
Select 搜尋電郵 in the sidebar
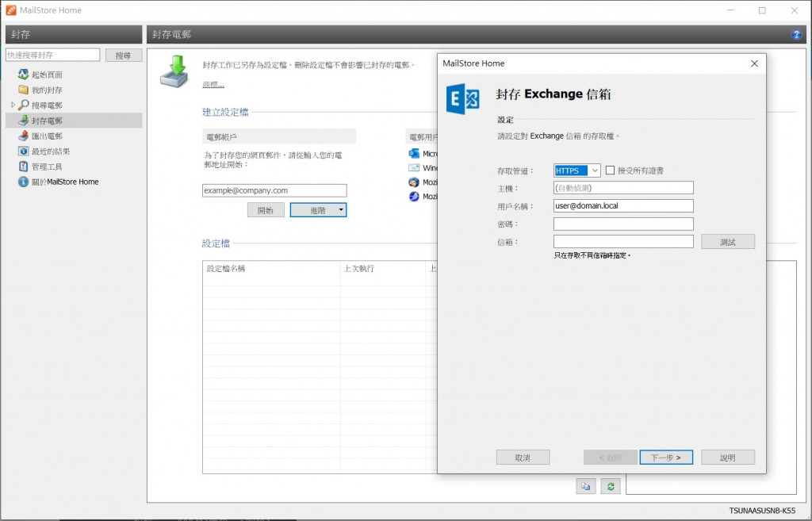point(47,105)
